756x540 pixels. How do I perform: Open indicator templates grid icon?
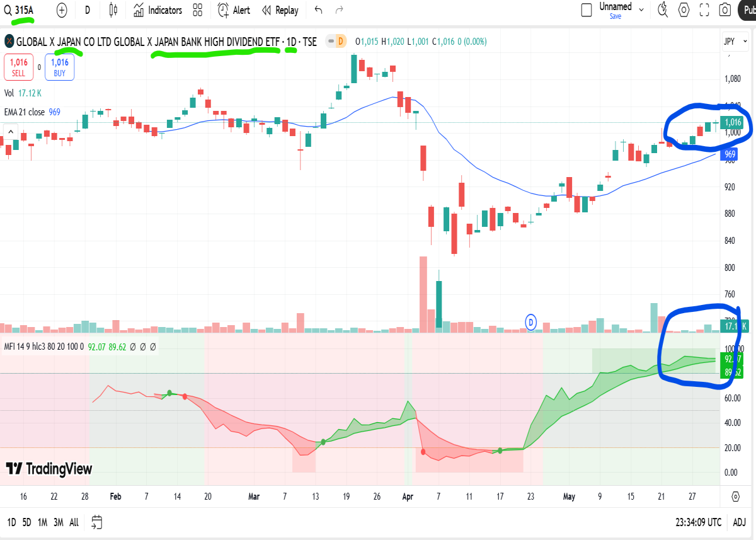click(x=198, y=10)
